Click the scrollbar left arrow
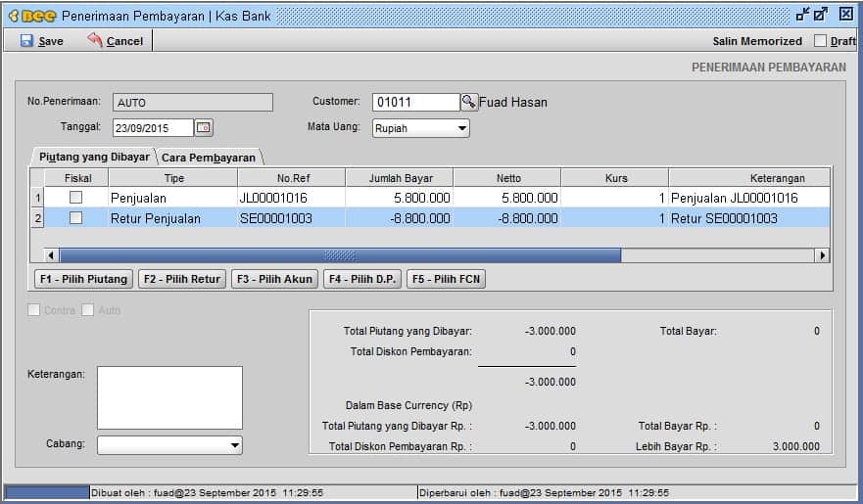Image resolution: width=863 pixels, height=504 pixels. pyautogui.click(x=51, y=255)
